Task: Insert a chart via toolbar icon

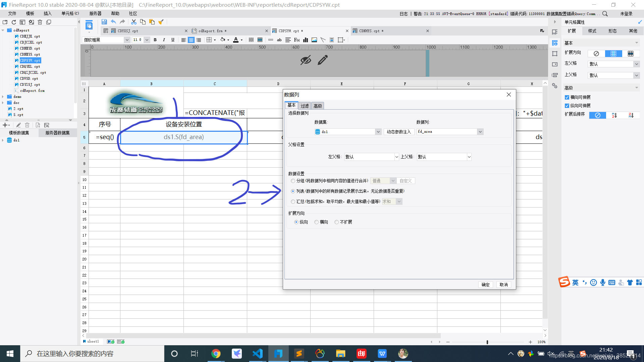Action: click(306, 40)
